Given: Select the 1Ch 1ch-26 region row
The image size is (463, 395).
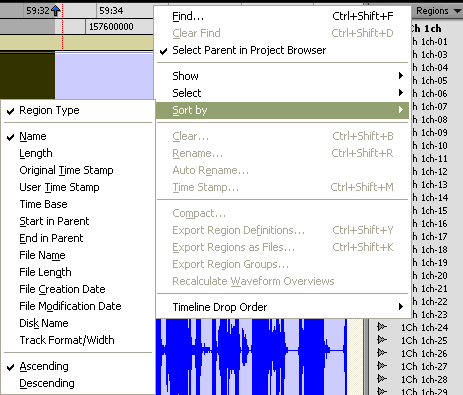Looking at the screenshot, I should 424,354.
